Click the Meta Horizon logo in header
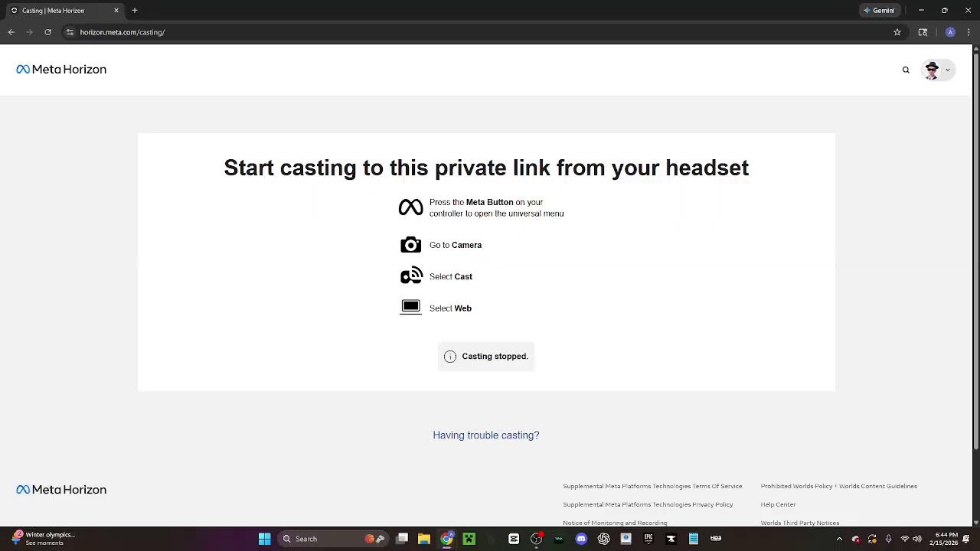Viewport: 980px width, 551px height. [61, 70]
